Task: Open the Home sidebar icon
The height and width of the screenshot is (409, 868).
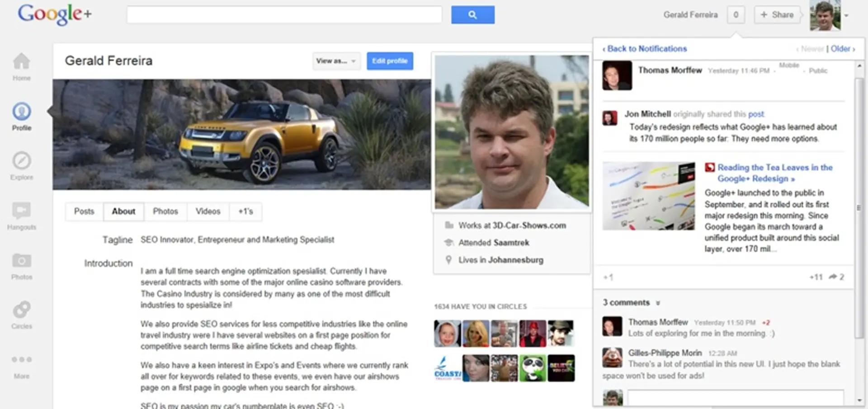Action: coord(21,62)
